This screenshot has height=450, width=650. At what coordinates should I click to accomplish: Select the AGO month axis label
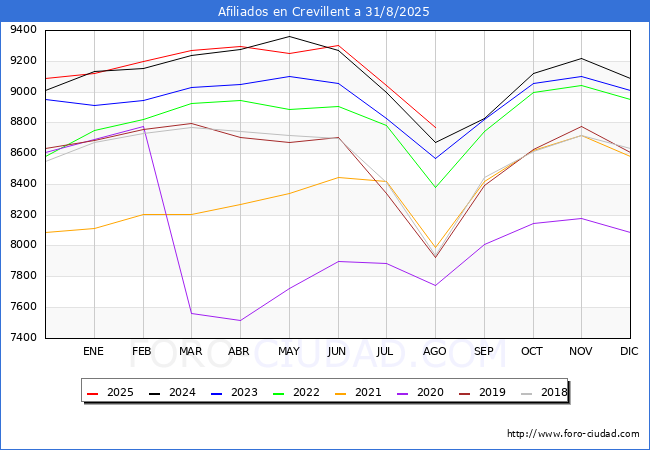pos(434,351)
